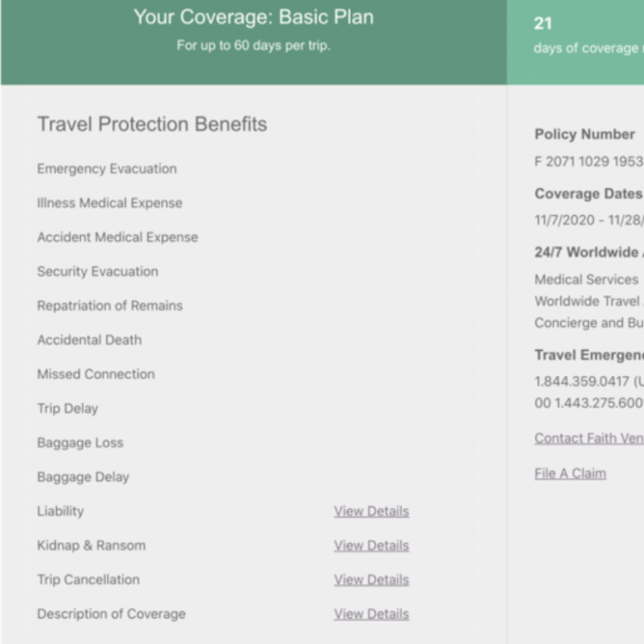Open View Details for Kidnap & Ransom
This screenshot has width=644, height=644.
[371, 546]
